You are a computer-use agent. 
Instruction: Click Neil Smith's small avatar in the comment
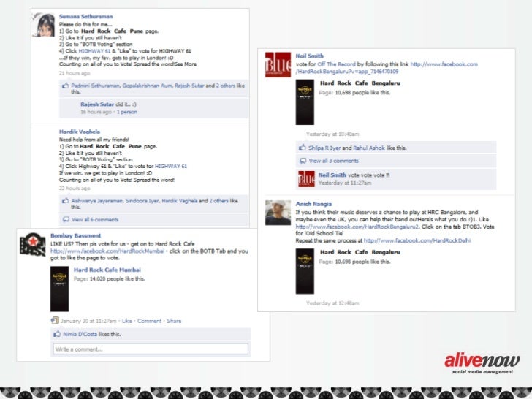[x=306, y=179]
